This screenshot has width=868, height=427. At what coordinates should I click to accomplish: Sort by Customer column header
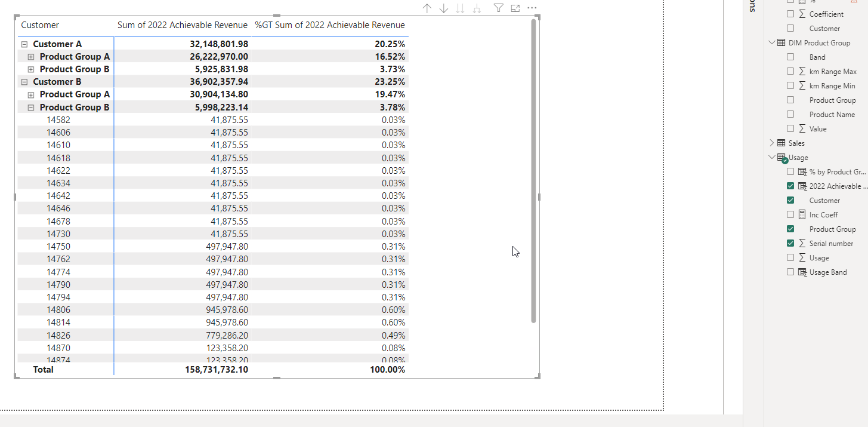coord(40,25)
